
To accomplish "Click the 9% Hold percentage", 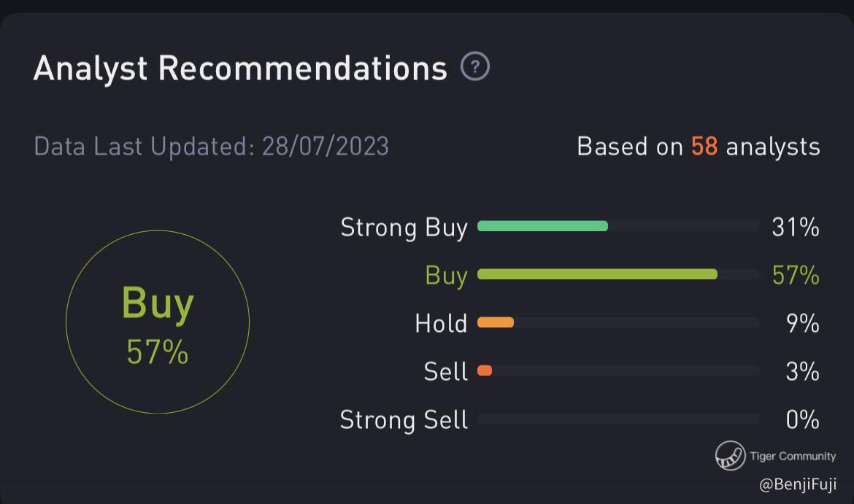I will click(802, 323).
